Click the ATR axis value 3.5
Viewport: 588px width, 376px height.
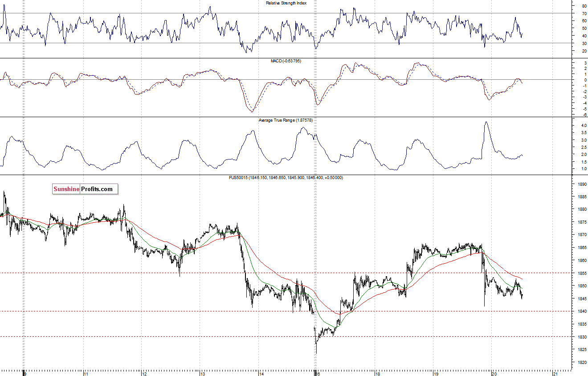pos(583,133)
